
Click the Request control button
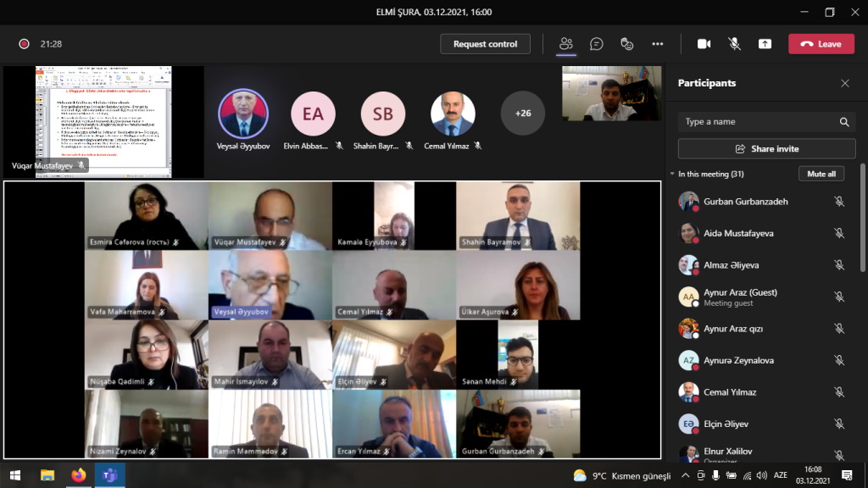click(x=485, y=44)
